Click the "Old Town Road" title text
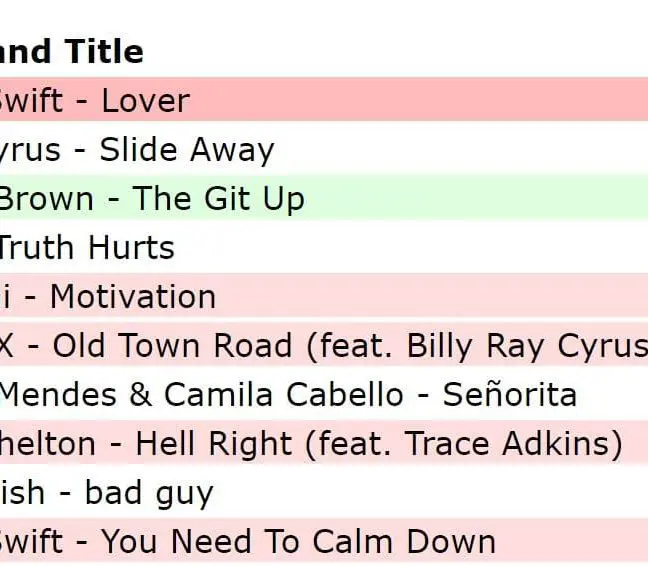The width and height of the screenshot is (648, 566). (172, 345)
